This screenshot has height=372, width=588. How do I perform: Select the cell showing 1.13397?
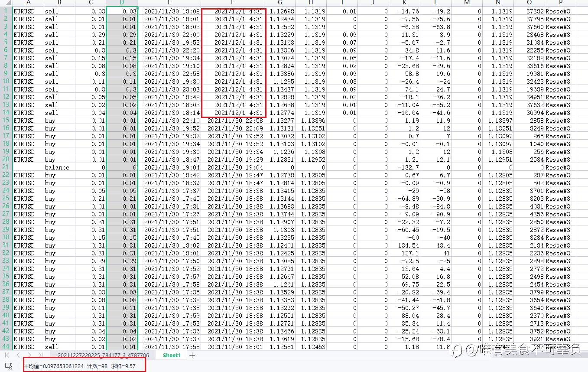point(498,121)
